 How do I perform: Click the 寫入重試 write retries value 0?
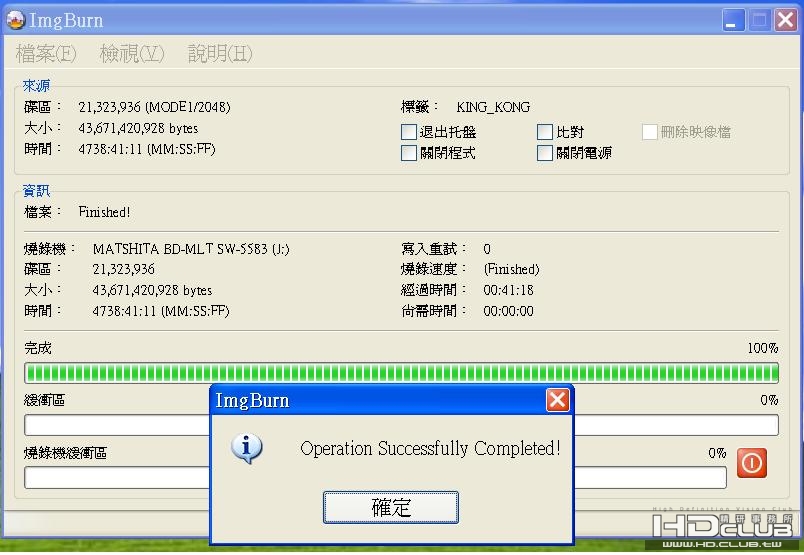pyautogui.click(x=487, y=249)
